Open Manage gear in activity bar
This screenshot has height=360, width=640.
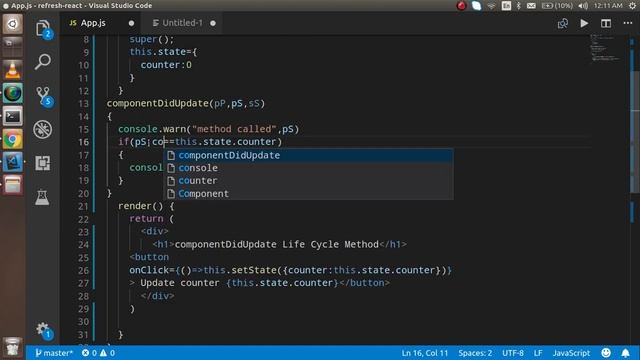point(43,330)
